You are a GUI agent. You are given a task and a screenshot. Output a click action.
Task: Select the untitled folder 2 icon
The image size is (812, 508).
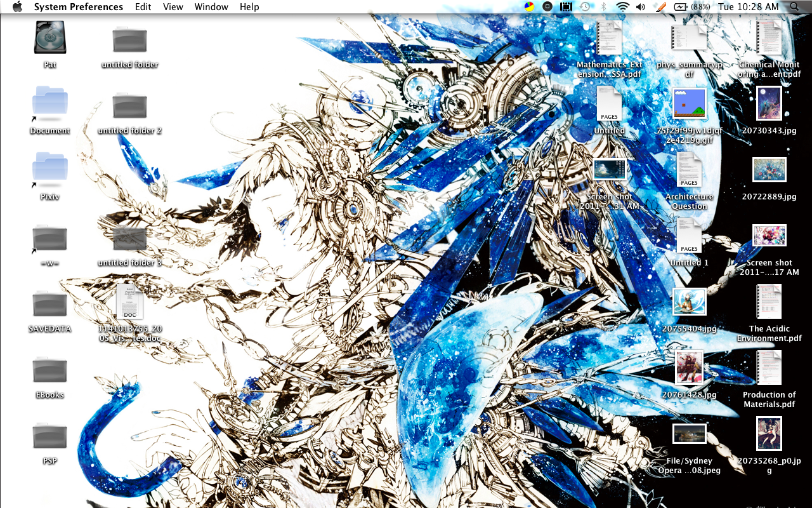point(129,106)
